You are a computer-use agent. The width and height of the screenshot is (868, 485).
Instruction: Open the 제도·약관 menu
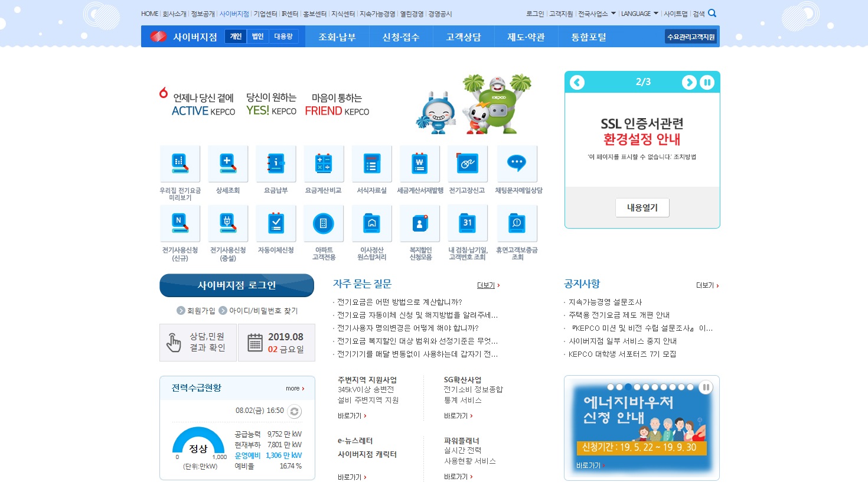point(526,37)
